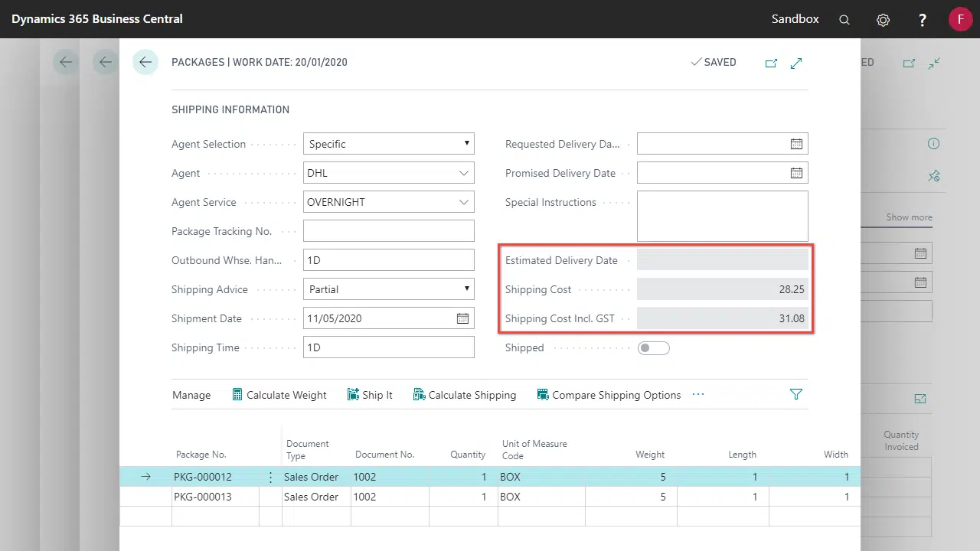Click the help question mark icon
Image resolution: width=980 pixels, height=551 pixels.
[923, 20]
